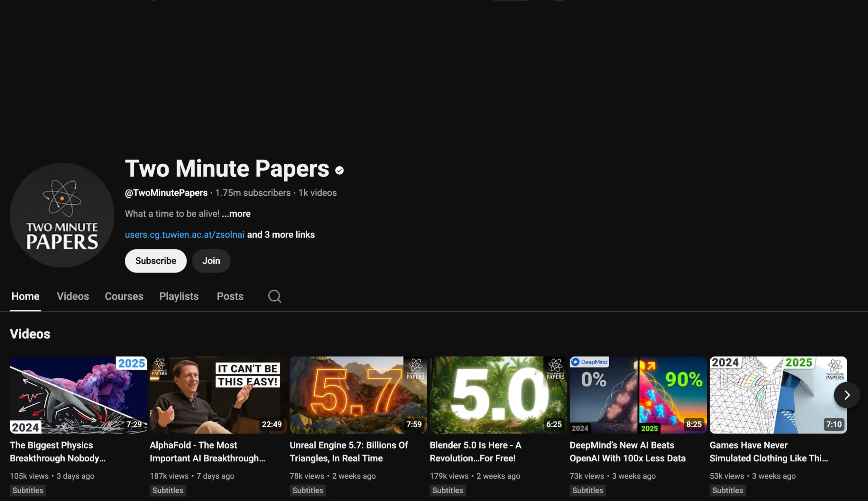Open "and 3 more links"
Image resolution: width=868 pixels, height=501 pixels.
pos(281,234)
